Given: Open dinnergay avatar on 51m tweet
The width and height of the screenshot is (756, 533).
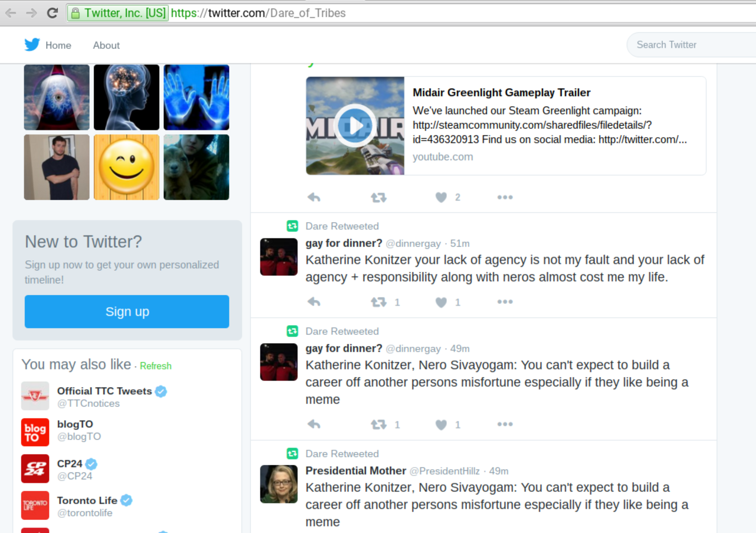Looking at the screenshot, I should [279, 257].
